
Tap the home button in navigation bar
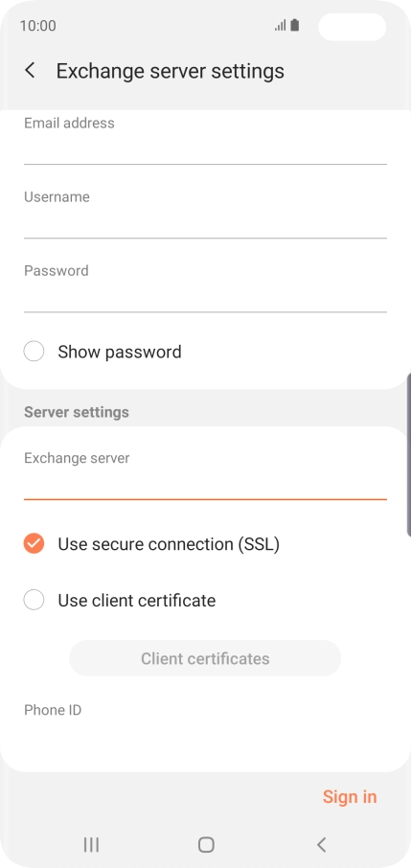pos(206,844)
